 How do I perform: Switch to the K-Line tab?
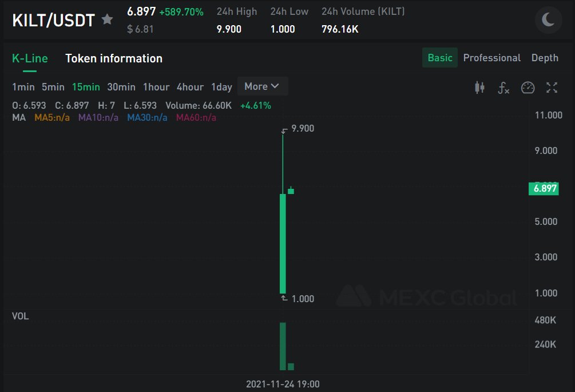30,58
